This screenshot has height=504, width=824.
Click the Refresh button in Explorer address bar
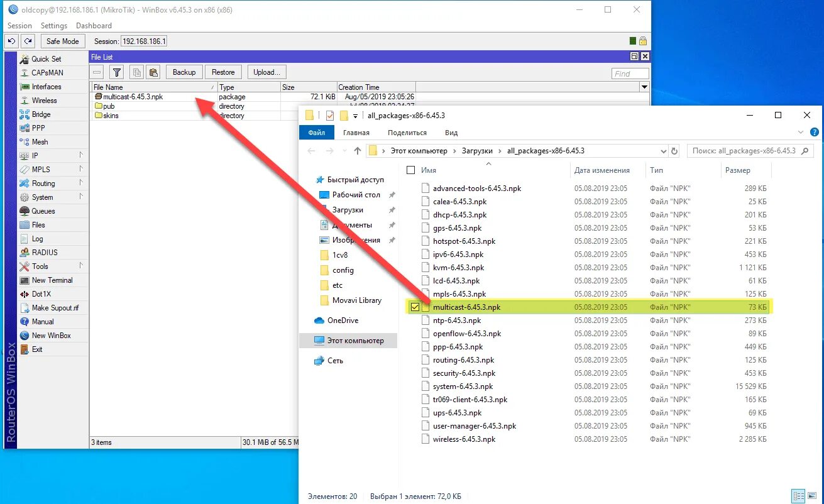(x=674, y=151)
